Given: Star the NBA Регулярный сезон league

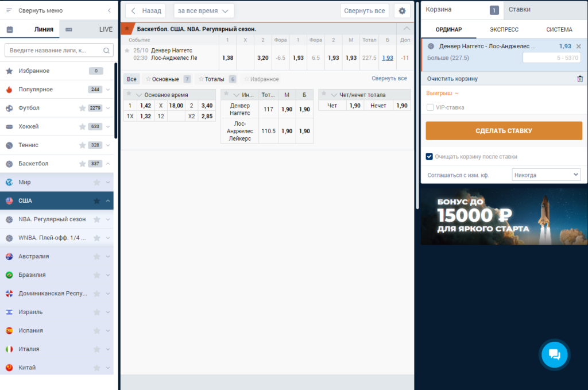Looking at the screenshot, I should tap(96, 219).
